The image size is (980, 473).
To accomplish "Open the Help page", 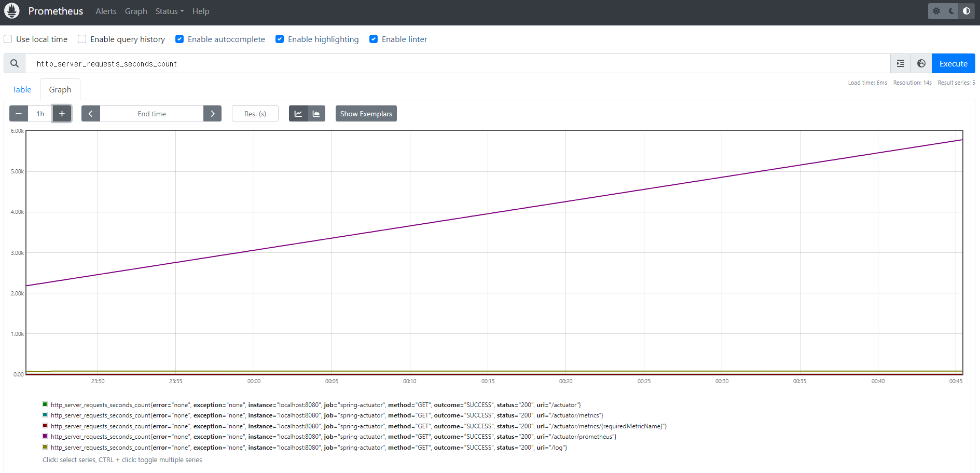I will (201, 11).
